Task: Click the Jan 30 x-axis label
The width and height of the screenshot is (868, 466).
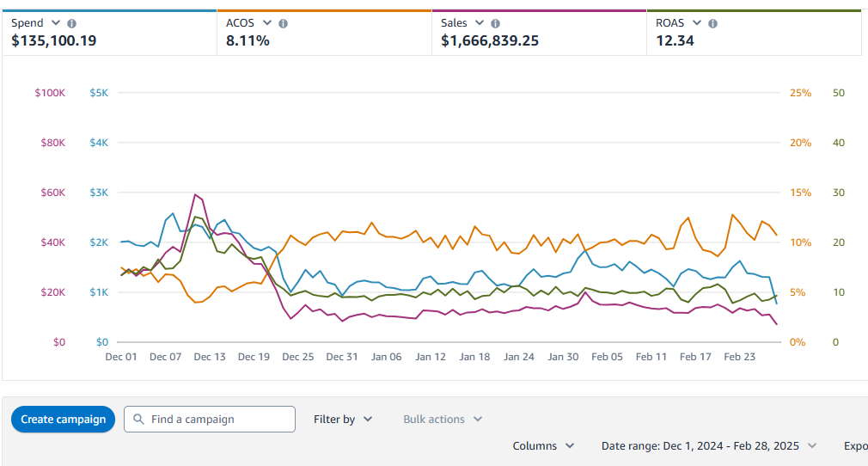Action: [x=563, y=357]
